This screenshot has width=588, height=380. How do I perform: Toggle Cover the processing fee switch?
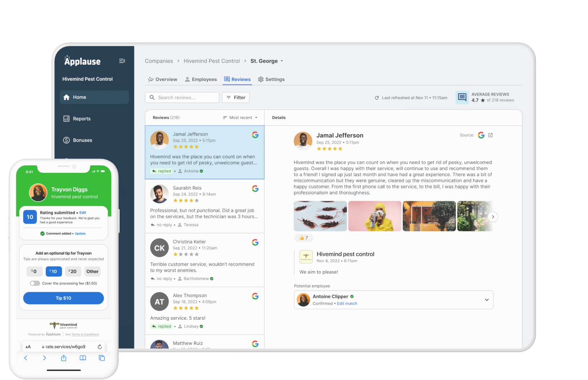pos(35,283)
